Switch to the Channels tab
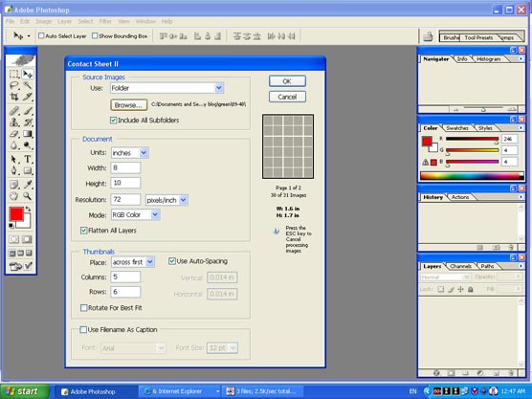The height and width of the screenshot is (399, 532). coord(460,266)
